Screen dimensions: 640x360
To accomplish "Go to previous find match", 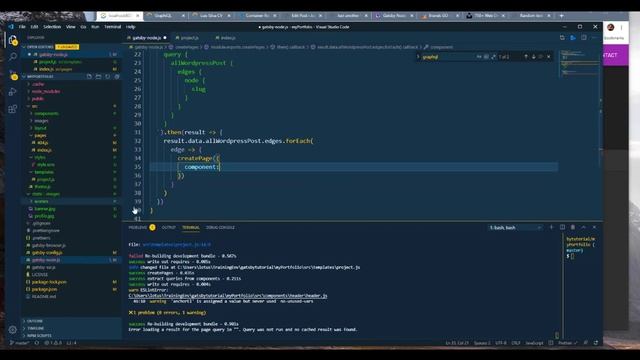I will point(526,57).
